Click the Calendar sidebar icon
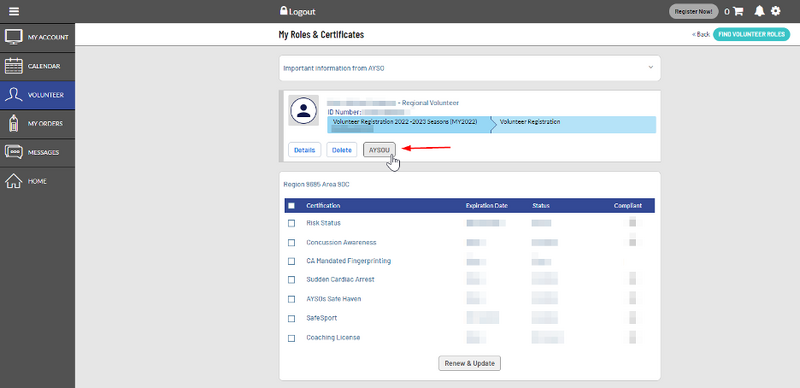Screen dimensions: 800x388 pos(14,66)
